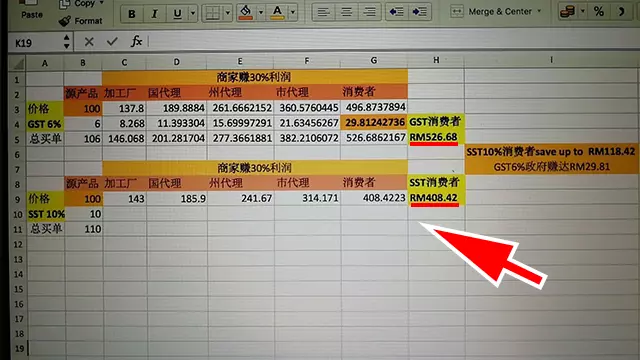This screenshot has width=640, height=360.
Task: Select cell labeled SST 10%
Action: (45, 214)
